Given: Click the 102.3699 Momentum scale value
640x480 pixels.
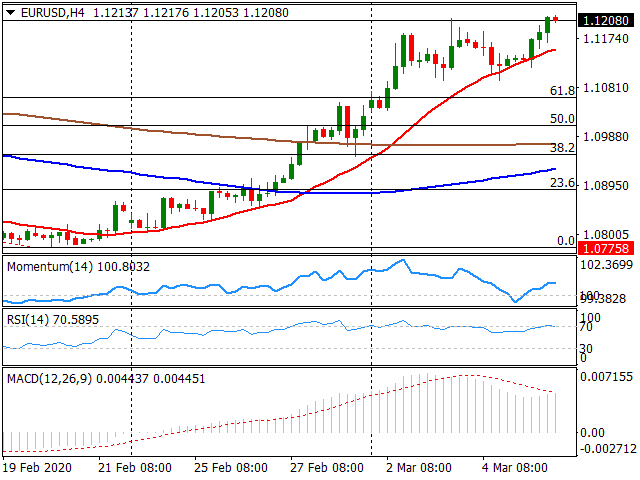Looking at the screenshot, I should 607,264.
